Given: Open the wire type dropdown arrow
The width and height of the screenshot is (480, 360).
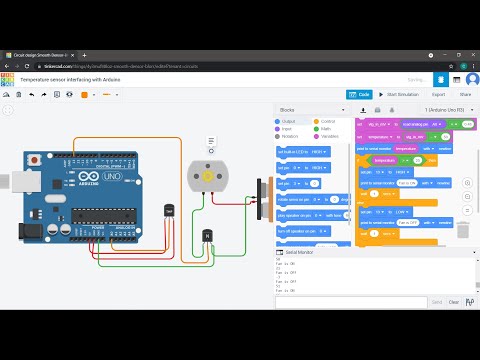Looking at the screenshot, I should tap(117, 95).
